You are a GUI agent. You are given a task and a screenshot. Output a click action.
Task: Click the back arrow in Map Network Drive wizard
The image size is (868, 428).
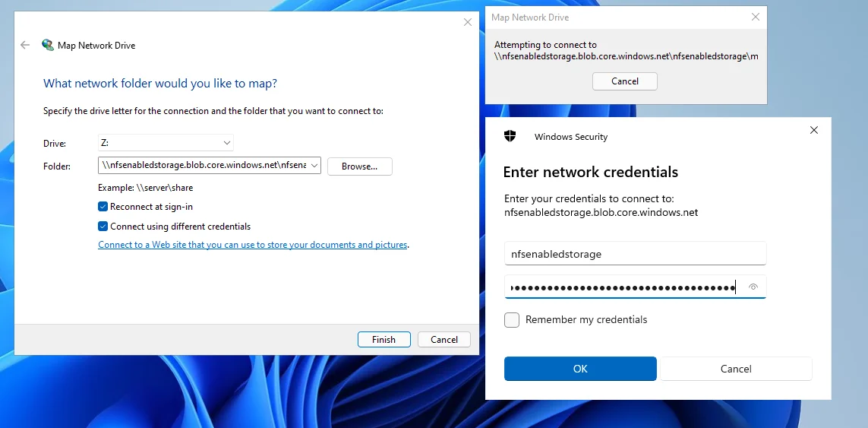click(x=25, y=46)
